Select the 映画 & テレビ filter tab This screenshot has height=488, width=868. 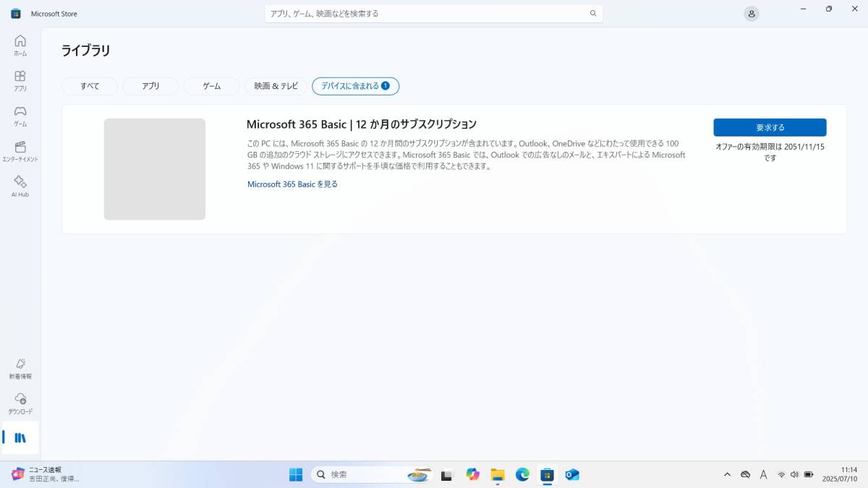click(276, 86)
